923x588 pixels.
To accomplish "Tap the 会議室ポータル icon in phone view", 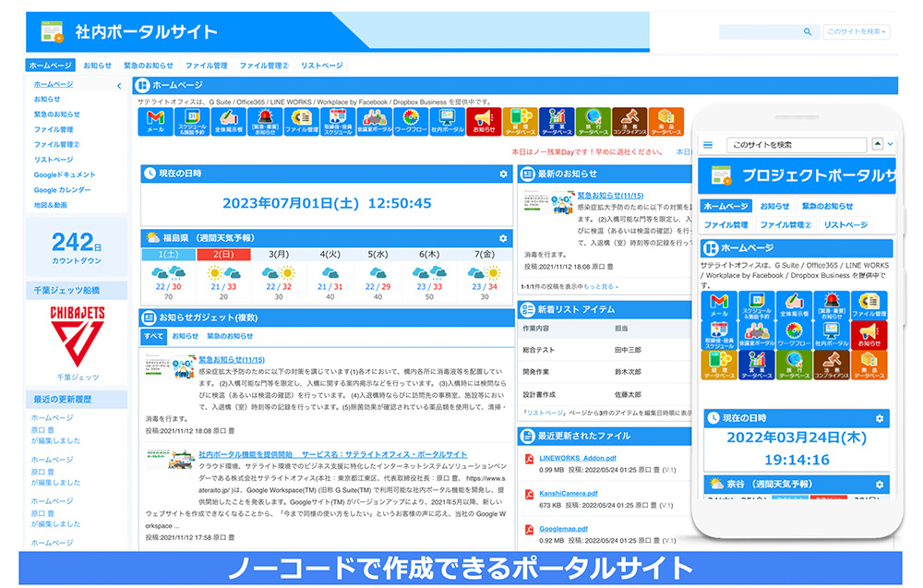I will pyautogui.click(x=757, y=334).
